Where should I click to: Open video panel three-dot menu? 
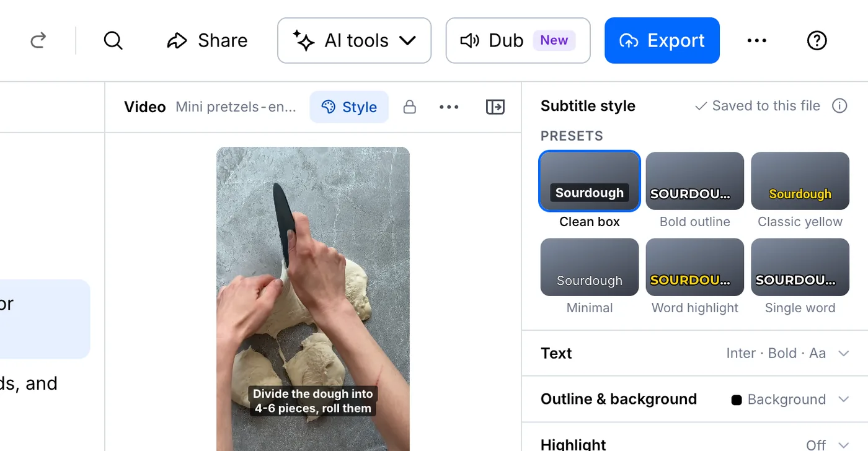pos(449,107)
